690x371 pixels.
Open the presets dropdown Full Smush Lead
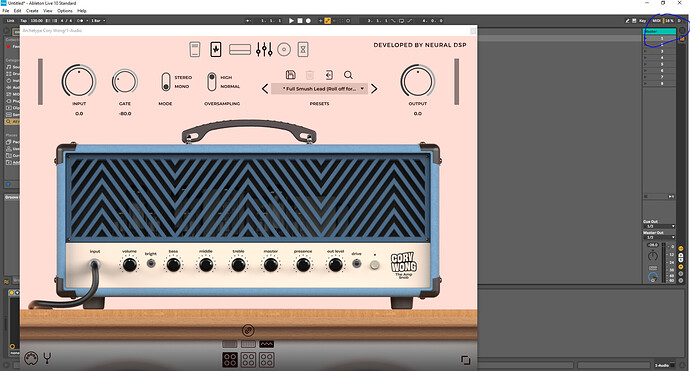click(x=319, y=89)
